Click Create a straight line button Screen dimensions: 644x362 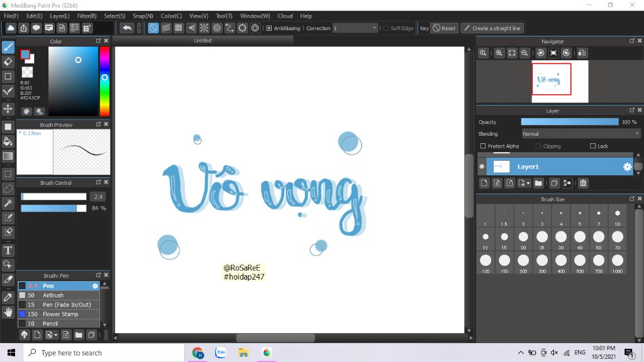pyautogui.click(x=492, y=28)
